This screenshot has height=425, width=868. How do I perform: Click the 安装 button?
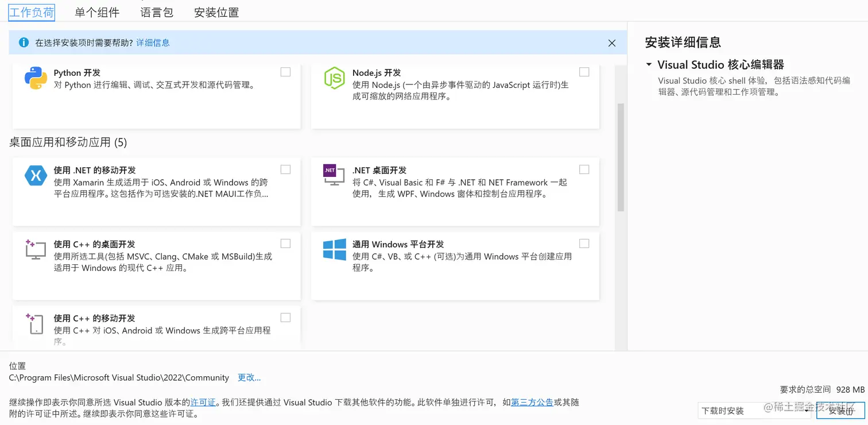click(x=840, y=411)
